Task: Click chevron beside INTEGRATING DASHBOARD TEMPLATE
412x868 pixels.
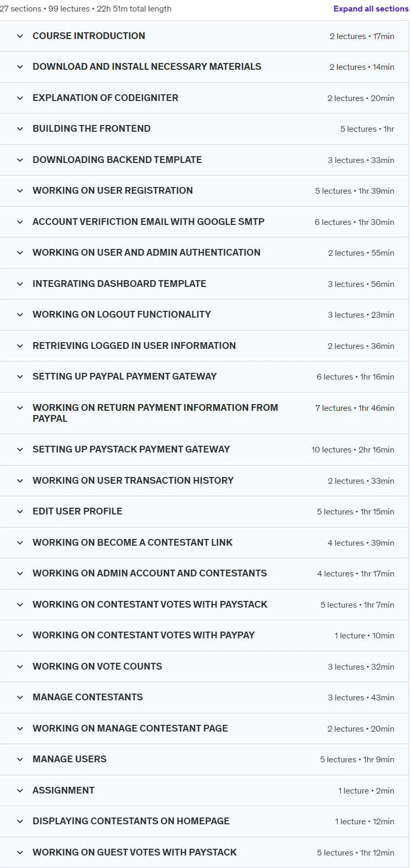Action: tap(20, 284)
